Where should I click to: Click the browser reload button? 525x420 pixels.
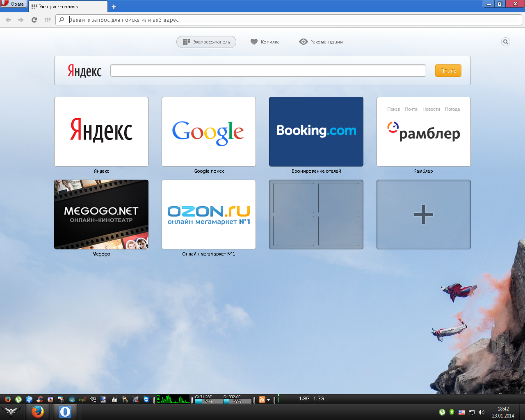tap(34, 20)
